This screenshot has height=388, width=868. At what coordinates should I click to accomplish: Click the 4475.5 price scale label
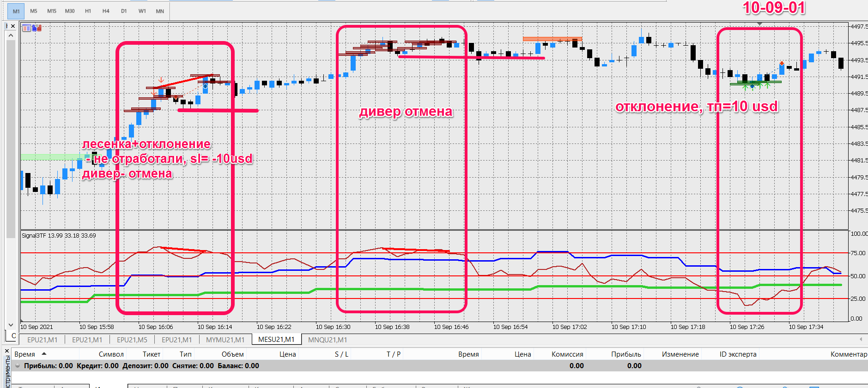(x=859, y=210)
